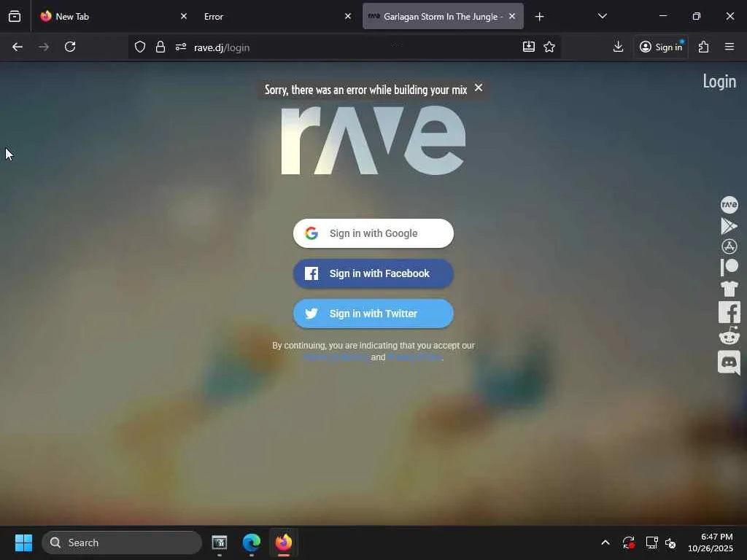Open the Facebook icon in right sidebar
This screenshot has width=747, height=560.
[x=729, y=312]
